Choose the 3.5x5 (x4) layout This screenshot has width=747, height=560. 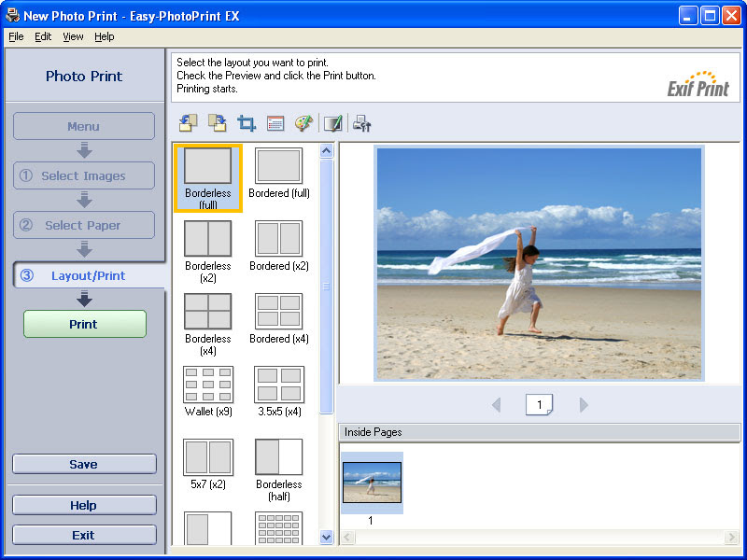click(x=279, y=391)
